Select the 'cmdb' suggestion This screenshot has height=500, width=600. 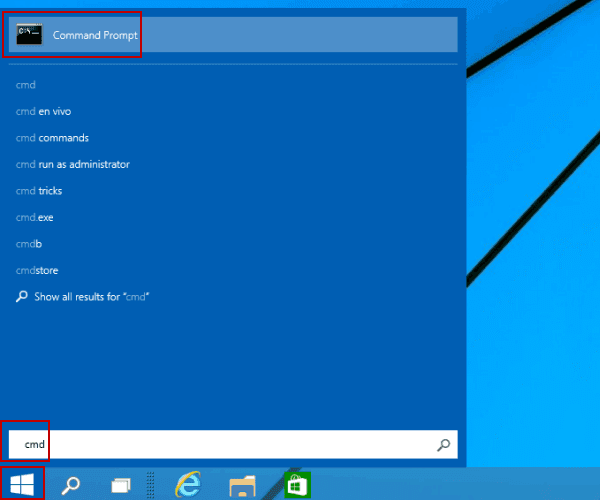[x=29, y=244]
